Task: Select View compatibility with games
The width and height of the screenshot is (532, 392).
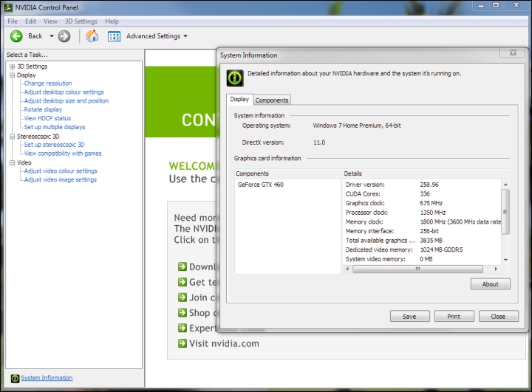Action: pos(62,154)
